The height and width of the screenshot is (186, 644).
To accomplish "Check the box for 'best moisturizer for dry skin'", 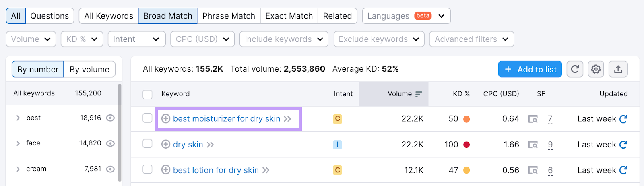I will pyautogui.click(x=148, y=118).
